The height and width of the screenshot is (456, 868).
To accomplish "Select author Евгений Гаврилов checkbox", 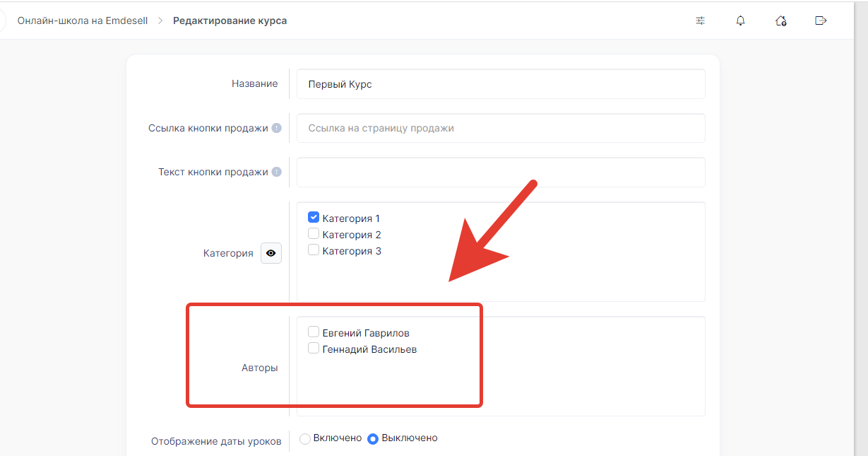I will (x=314, y=332).
